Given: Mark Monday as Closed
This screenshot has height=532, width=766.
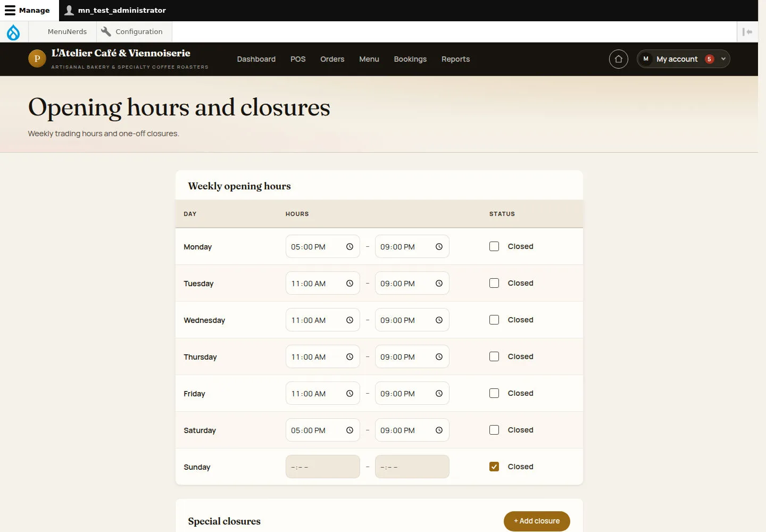Looking at the screenshot, I should click(494, 246).
